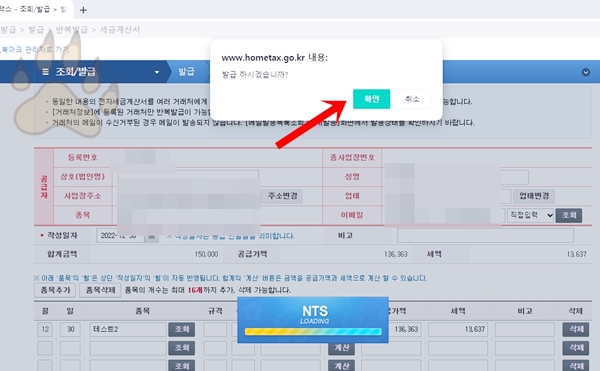Open a new browser tab with plus
Screen dimensions: 600x371
pos(83,10)
